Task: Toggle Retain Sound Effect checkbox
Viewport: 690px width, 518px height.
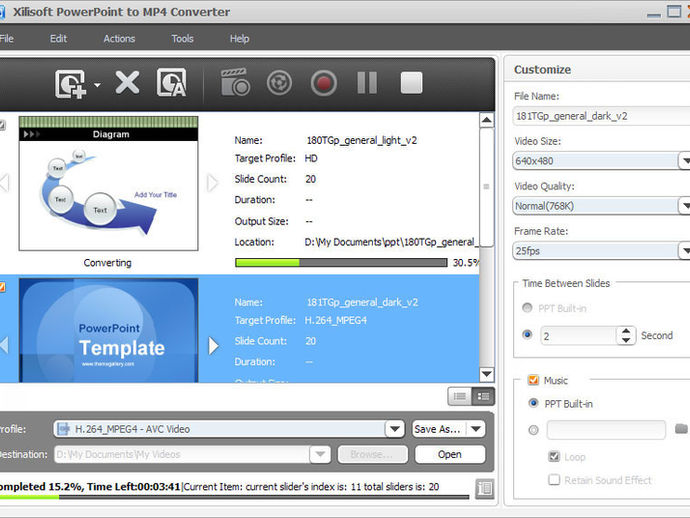Action: pyautogui.click(x=554, y=480)
